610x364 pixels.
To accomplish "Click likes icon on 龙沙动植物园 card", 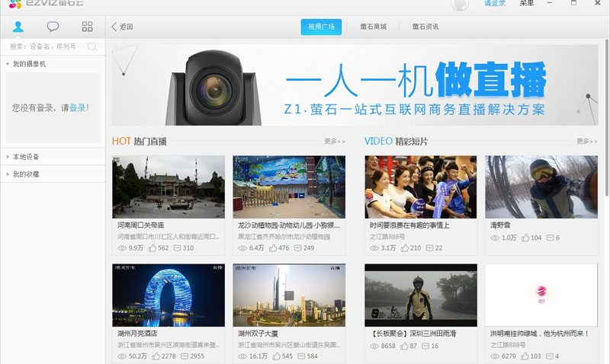I will [x=273, y=247].
